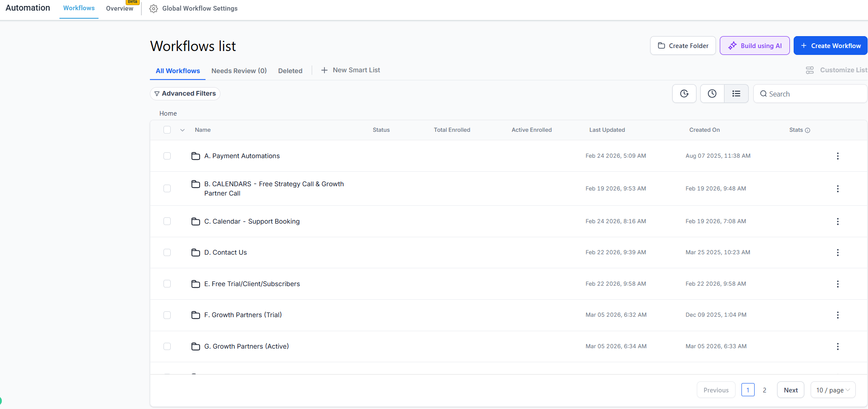Click the folder icon for A. Payment Automations
The height and width of the screenshot is (409, 868).
[196, 156]
